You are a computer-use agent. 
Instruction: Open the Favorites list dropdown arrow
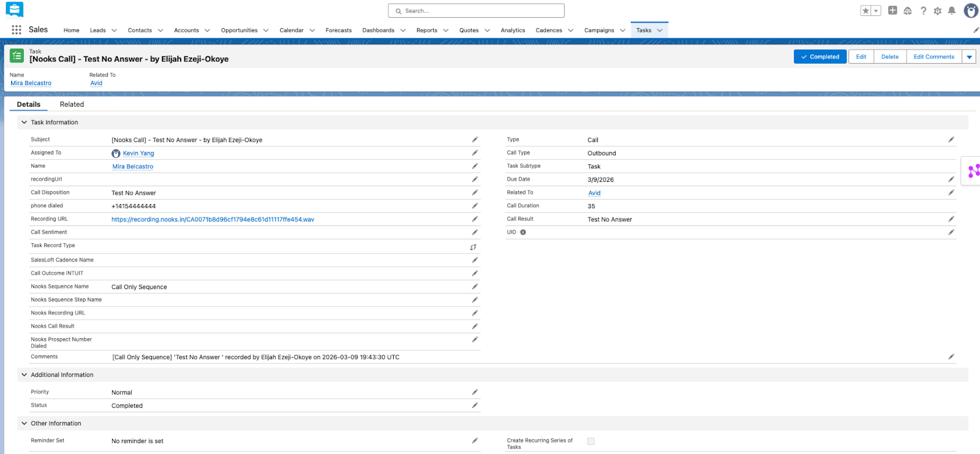(876, 10)
